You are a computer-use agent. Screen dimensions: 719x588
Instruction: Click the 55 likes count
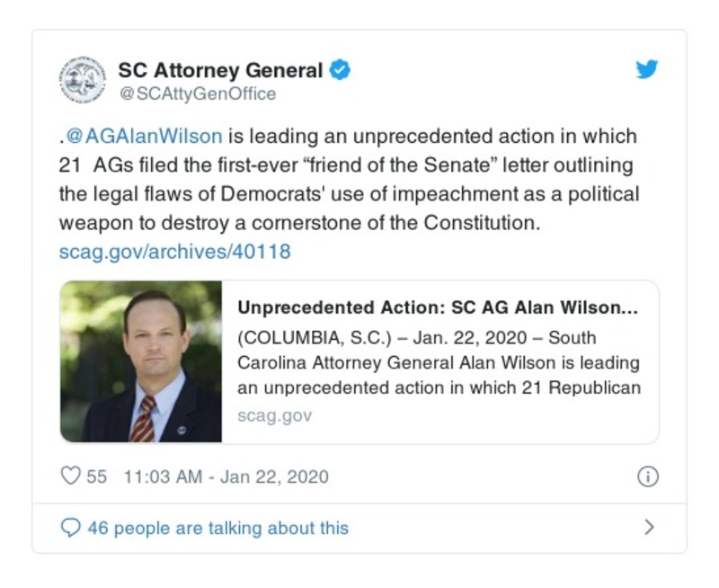tap(96, 477)
